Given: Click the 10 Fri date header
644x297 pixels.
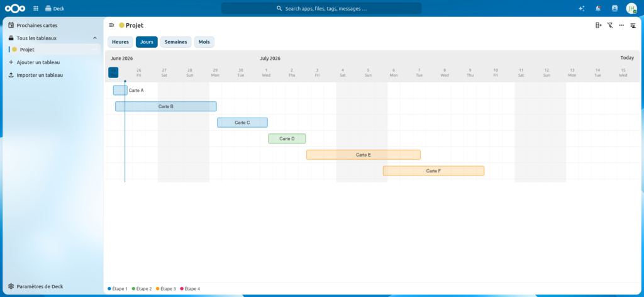Looking at the screenshot, I should [x=496, y=72].
